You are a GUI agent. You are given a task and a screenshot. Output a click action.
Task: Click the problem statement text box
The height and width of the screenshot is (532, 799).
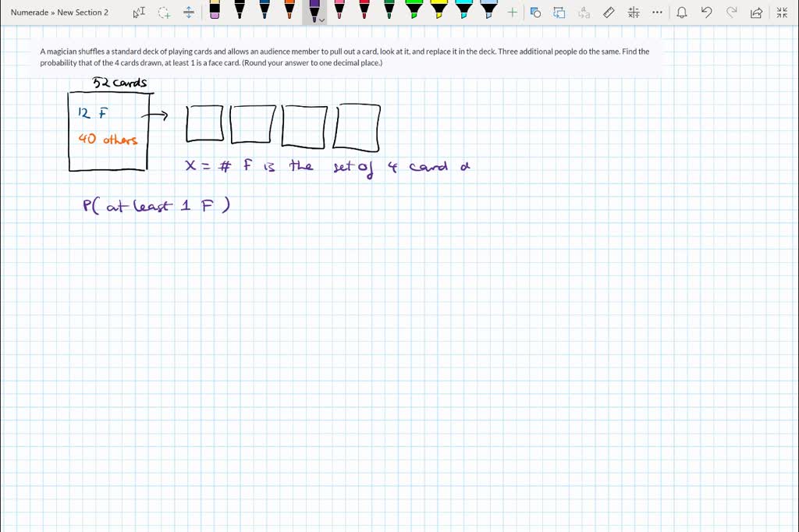pyautogui.click(x=344, y=57)
